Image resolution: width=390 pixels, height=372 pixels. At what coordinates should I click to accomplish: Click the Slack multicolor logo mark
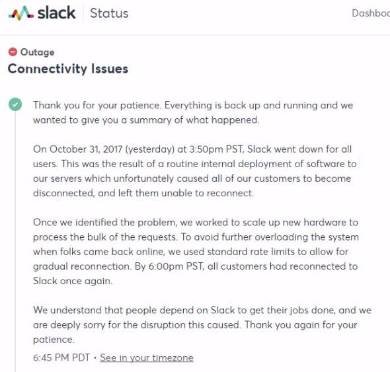pos(21,14)
